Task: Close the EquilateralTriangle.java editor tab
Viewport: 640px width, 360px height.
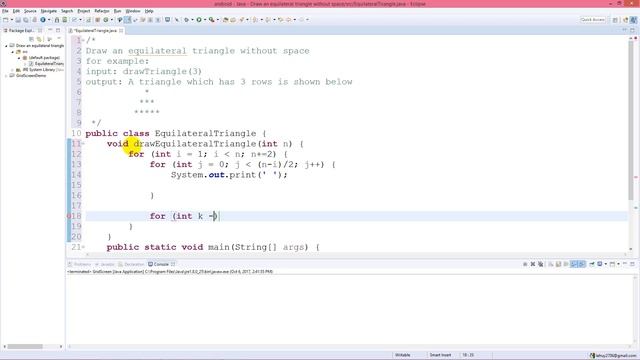Action: point(121,31)
